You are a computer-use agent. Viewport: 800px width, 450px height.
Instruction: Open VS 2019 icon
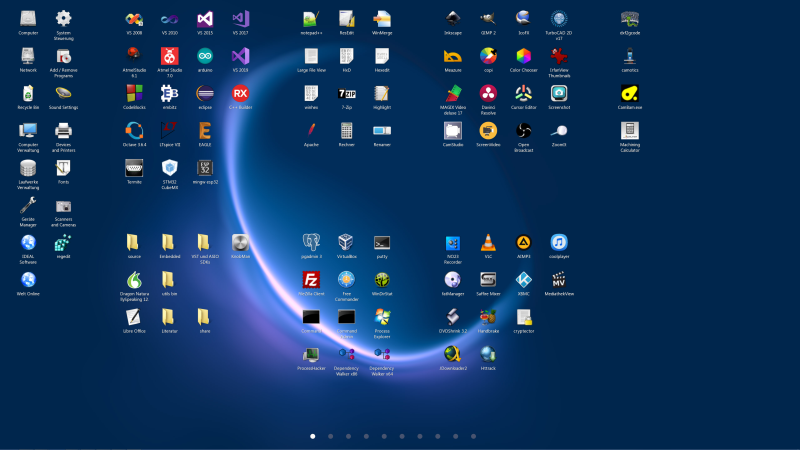point(240,57)
